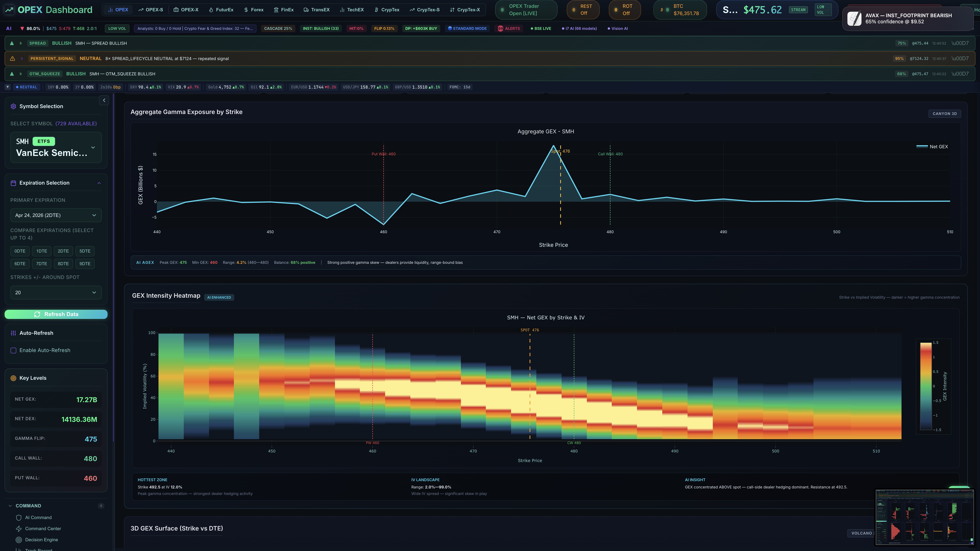Toggle the 7DTE compare expiration chip
This screenshot has width=980, height=551.
click(x=42, y=264)
